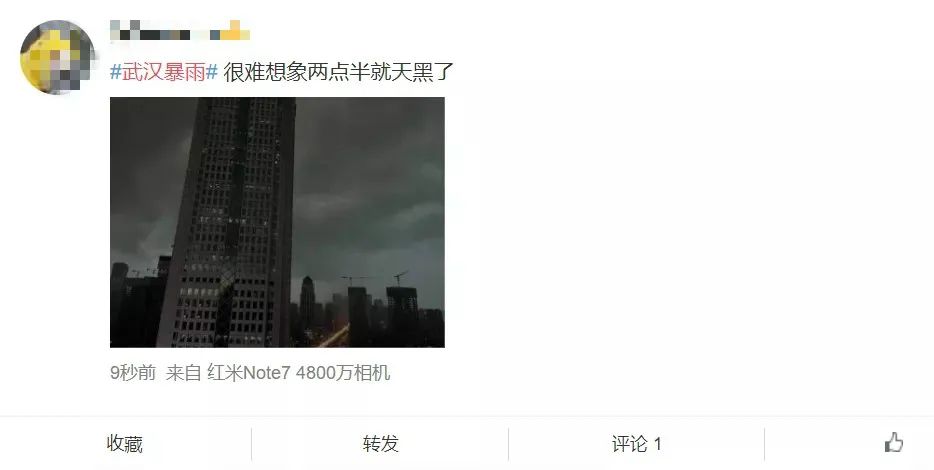Open the poster's pixelated profile avatar
The height and width of the screenshot is (470, 934).
click(57, 57)
